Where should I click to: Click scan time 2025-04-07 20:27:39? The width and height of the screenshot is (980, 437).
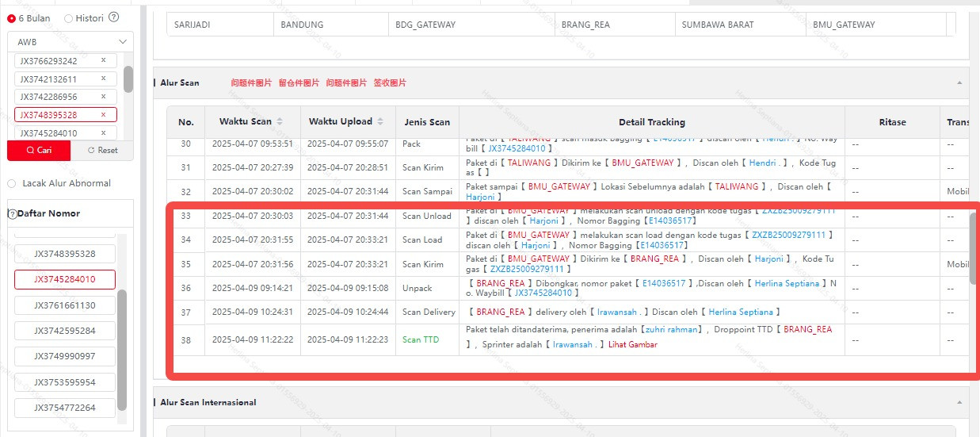tap(253, 167)
